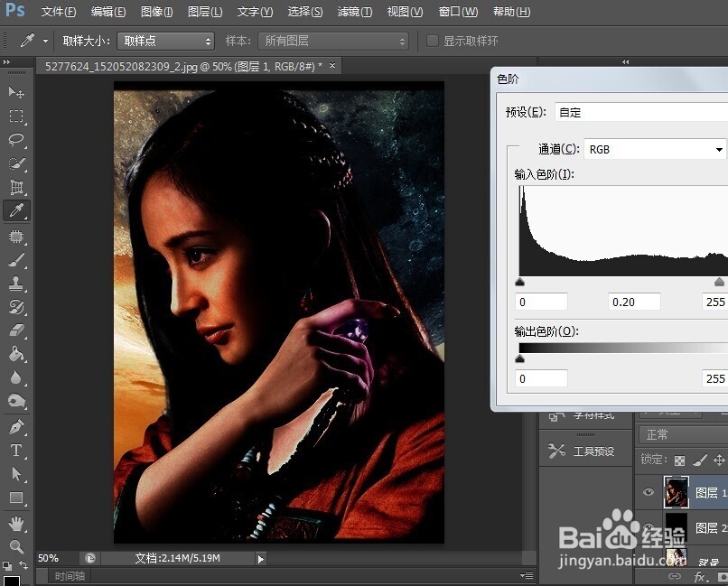The height and width of the screenshot is (586, 728).
Task: Open the 样本 所有图层 dropdown
Action: tap(333, 42)
